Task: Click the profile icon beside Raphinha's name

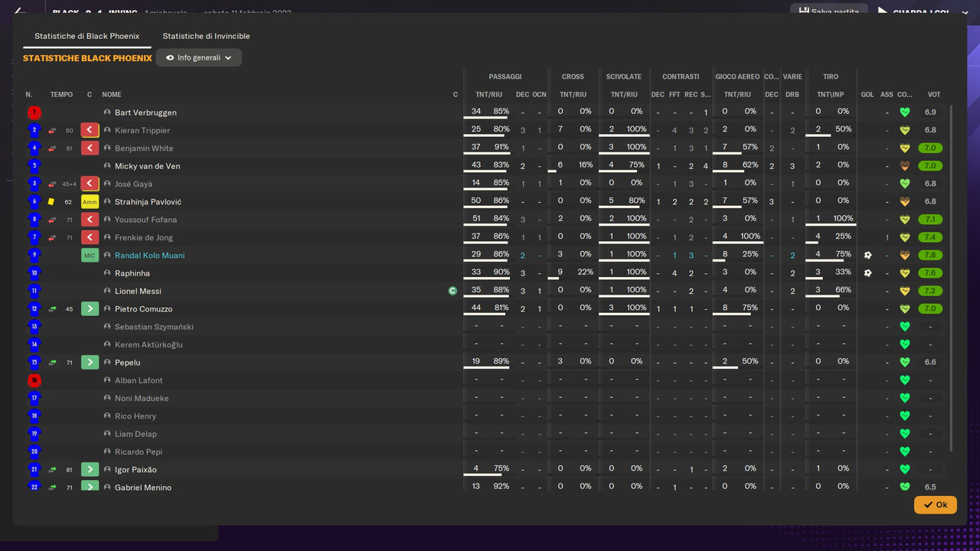Action: [x=107, y=273]
